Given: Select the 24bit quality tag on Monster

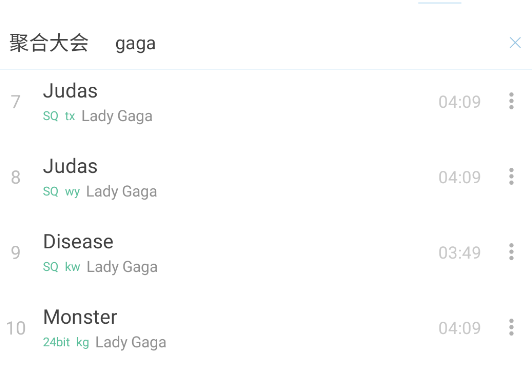Looking at the screenshot, I should (x=56, y=342).
